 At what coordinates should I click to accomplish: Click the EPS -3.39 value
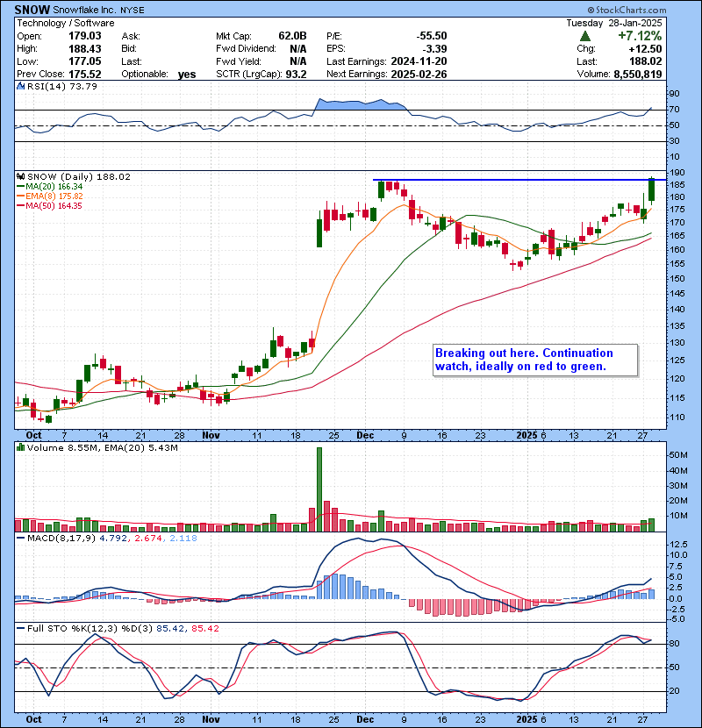click(434, 49)
